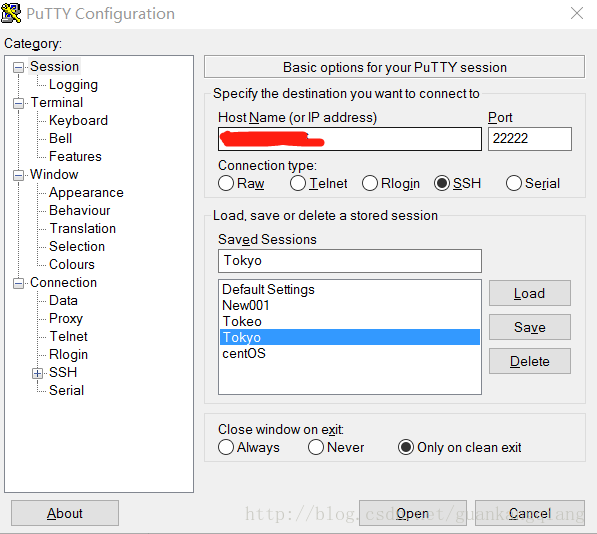
Task: Click the Load button
Action: [530, 293]
